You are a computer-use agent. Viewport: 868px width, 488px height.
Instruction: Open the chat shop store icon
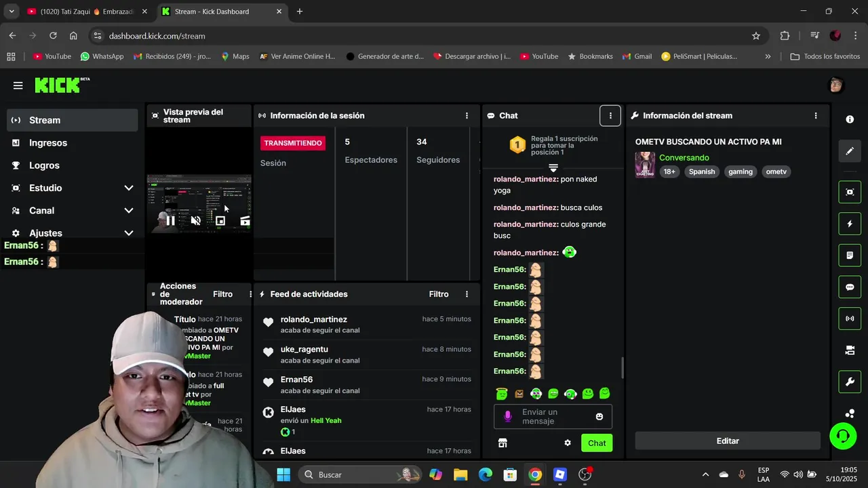pos(502,443)
